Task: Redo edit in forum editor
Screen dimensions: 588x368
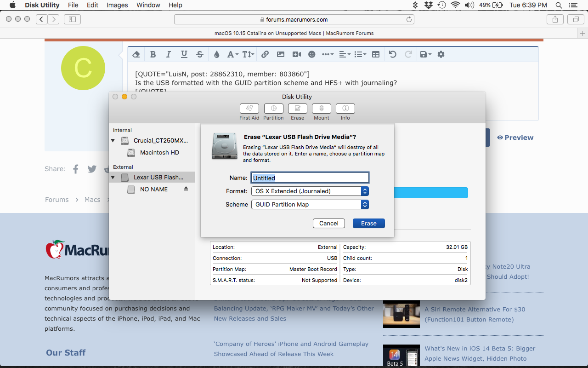Action: click(x=408, y=54)
